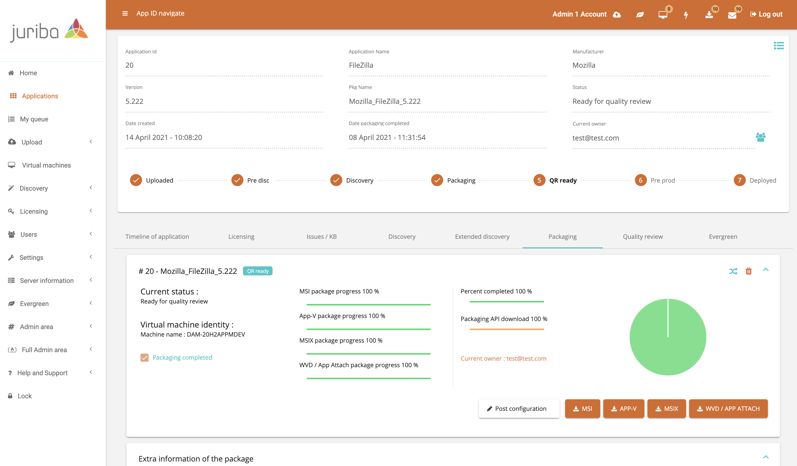Click Current owner test@test.com orange text

coord(503,358)
